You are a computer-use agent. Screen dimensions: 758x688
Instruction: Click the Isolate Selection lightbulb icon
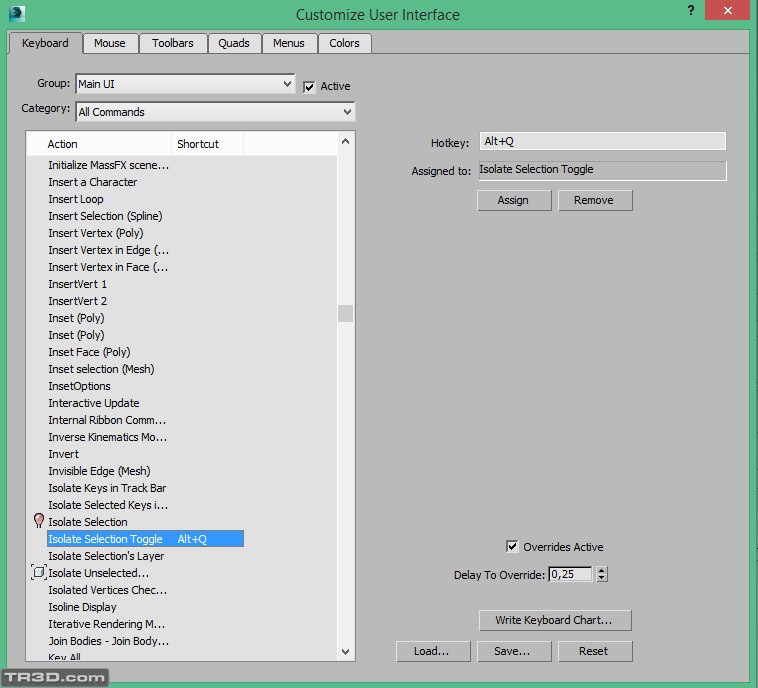pyautogui.click(x=39, y=521)
